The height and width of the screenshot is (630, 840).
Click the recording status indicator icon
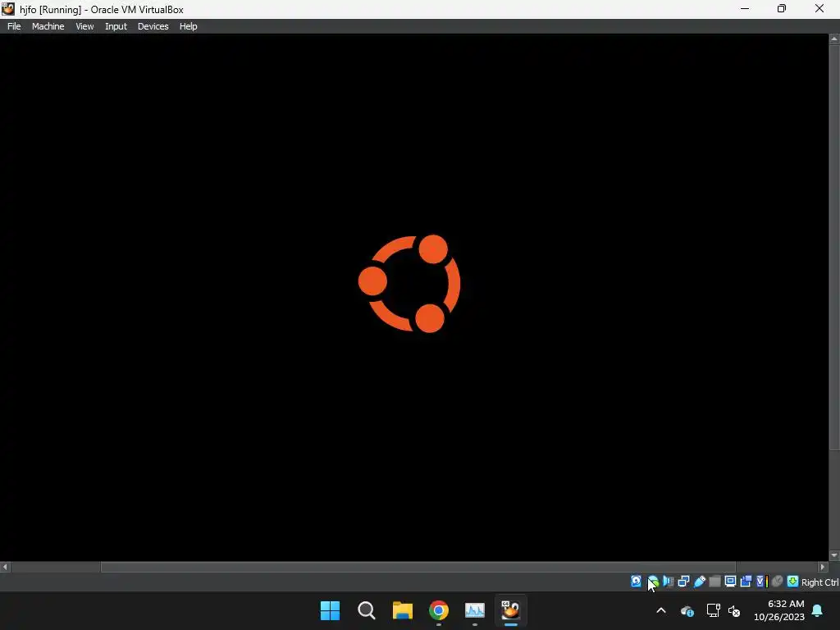click(x=746, y=582)
